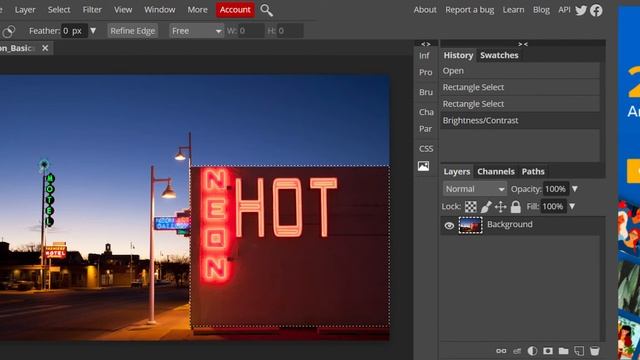Open the Select menu
The image size is (640, 360).
[59, 10]
